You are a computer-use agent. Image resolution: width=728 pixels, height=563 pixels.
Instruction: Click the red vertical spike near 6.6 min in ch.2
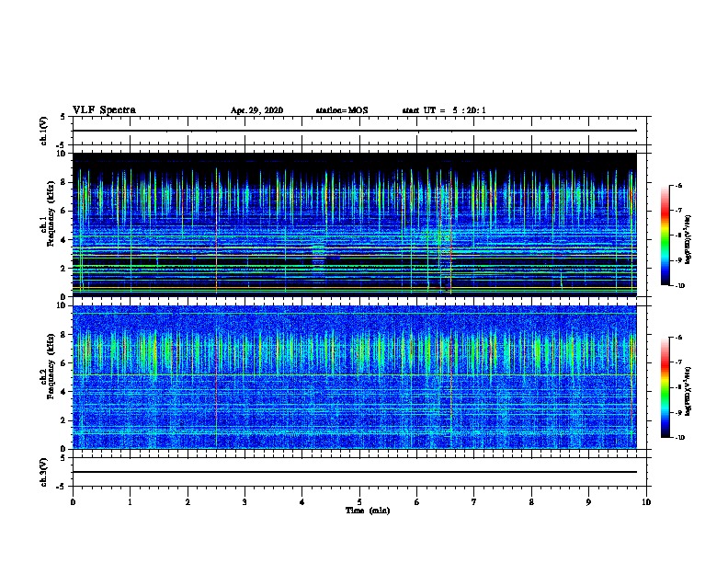(x=450, y=385)
